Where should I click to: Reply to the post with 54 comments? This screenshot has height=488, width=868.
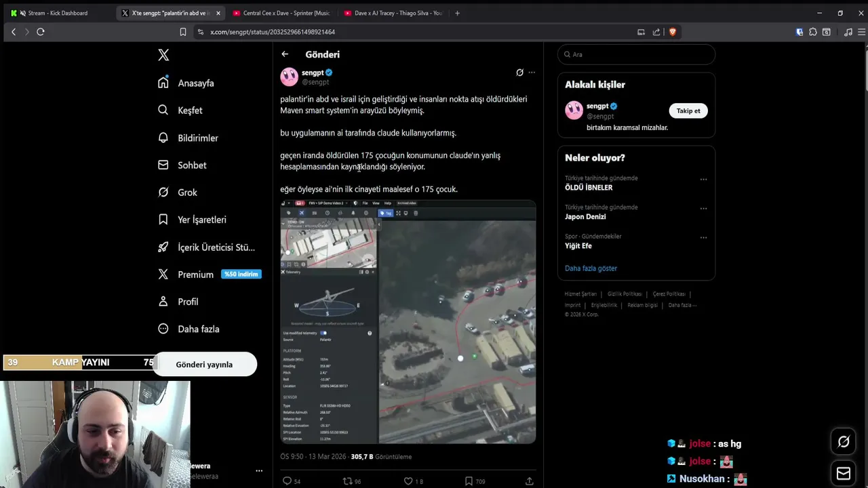tap(292, 481)
